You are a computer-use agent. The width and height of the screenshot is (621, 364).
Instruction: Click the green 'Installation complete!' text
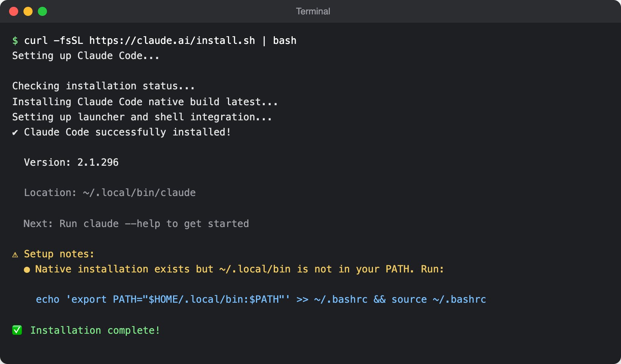click(95, 331)
